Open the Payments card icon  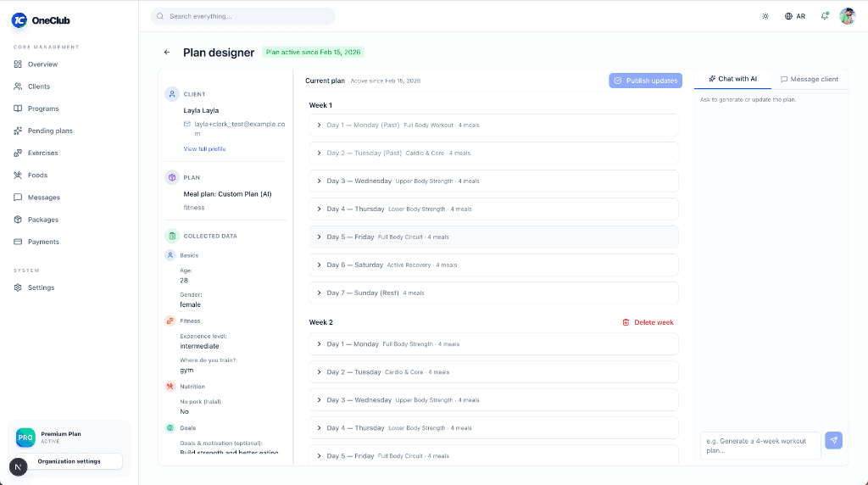coord(18,242)
